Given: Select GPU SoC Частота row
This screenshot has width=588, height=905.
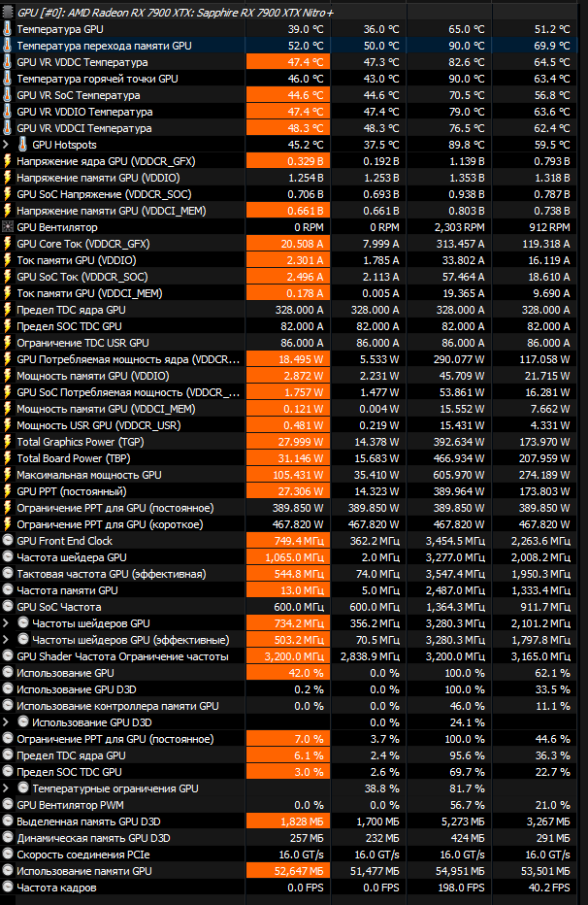Looking at the screenshot, I should [x=289, y=607].
